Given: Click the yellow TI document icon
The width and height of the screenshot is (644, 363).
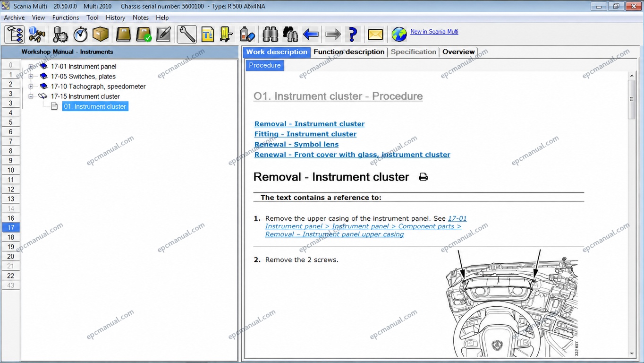Looking at the screenshot, I should 208,35.
